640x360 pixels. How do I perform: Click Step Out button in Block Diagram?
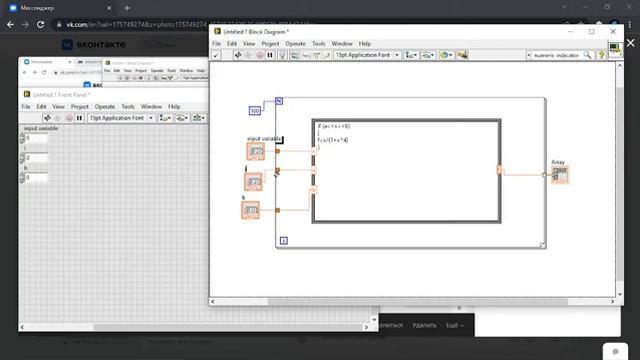click(326, 55)
